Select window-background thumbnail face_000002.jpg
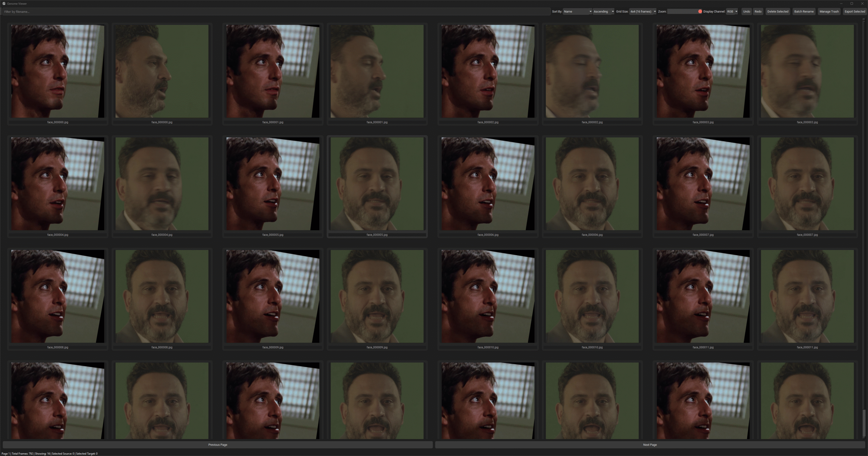Image resolution: width=868 pixels, height=456 pixels. [488, 71]
